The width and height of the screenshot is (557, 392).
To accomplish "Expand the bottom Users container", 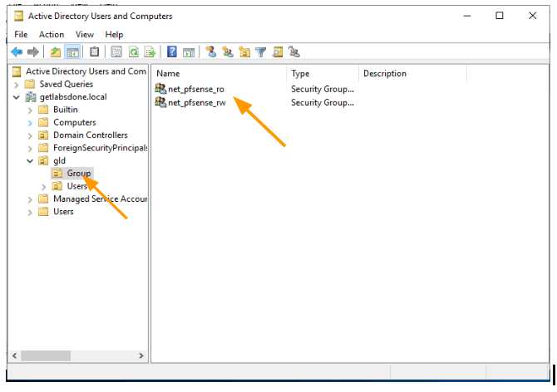I will click(x=30, y=213).
